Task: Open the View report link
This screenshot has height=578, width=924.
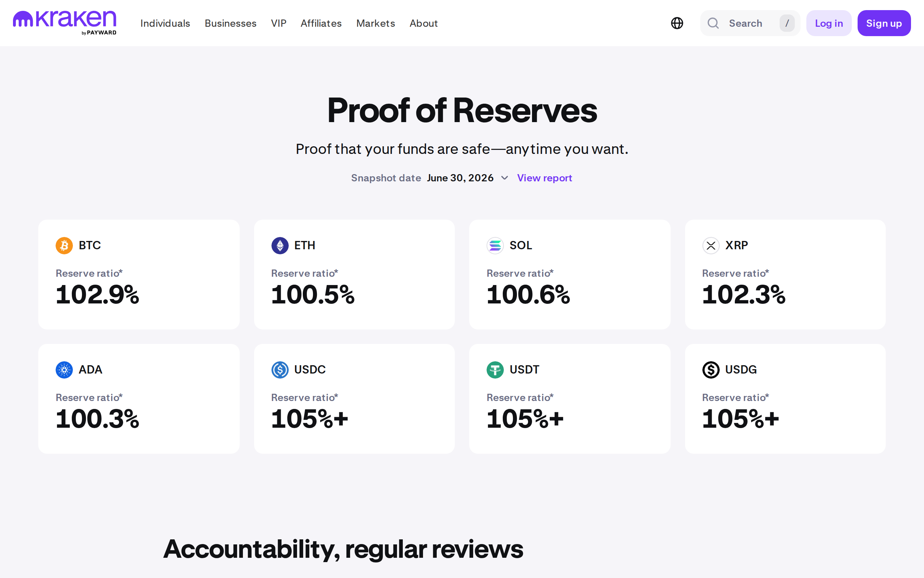Action: pos(544,178)
